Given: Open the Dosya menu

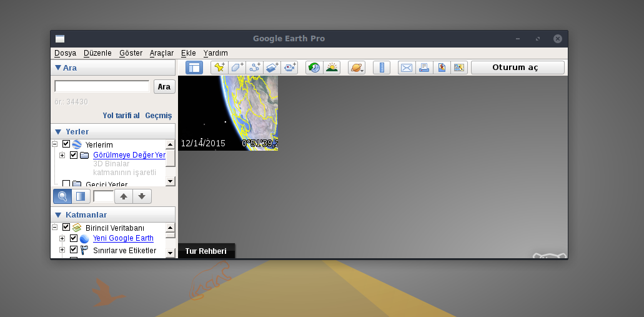Looking at the screenshot, I should coord(65,53).
